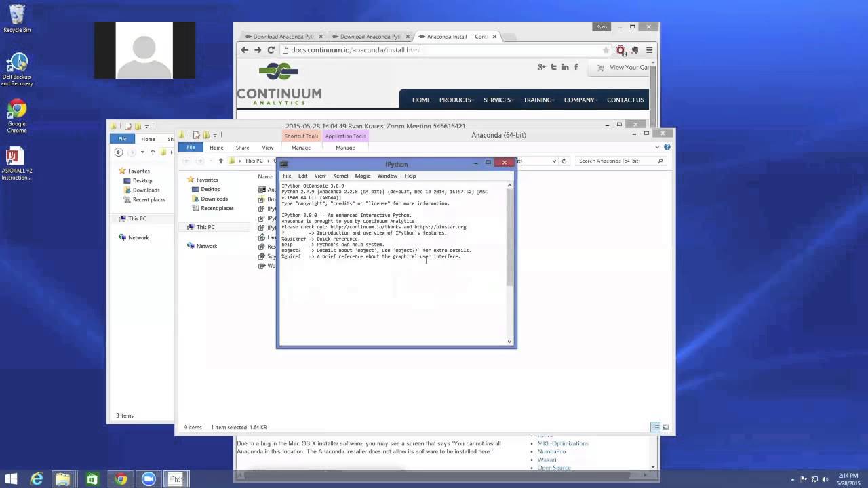Open the address bar history dropdown in Explorer

pos(554,161)
